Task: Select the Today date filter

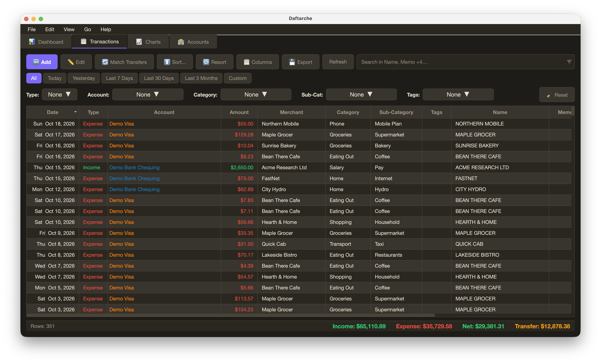Action: [x=54, y=78]
